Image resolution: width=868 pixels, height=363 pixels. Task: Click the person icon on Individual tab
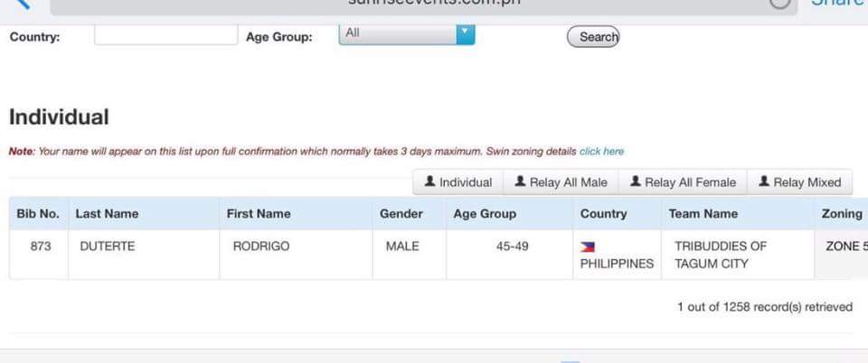(x=429, y=181)
